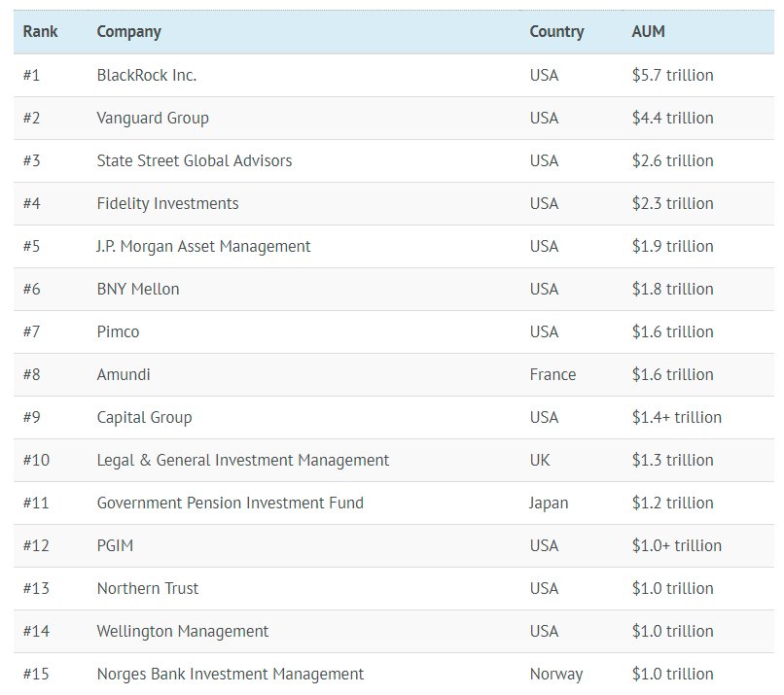Click the #5 rank cell

[x=31, y=246]
